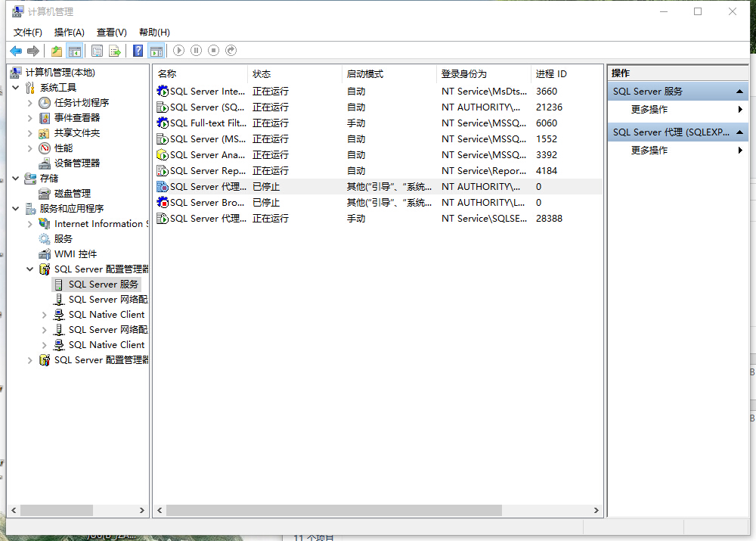Viewport: 756px width, 541px height.
Task: Open the Properties toolbar icon
Action: click(97, 51)
